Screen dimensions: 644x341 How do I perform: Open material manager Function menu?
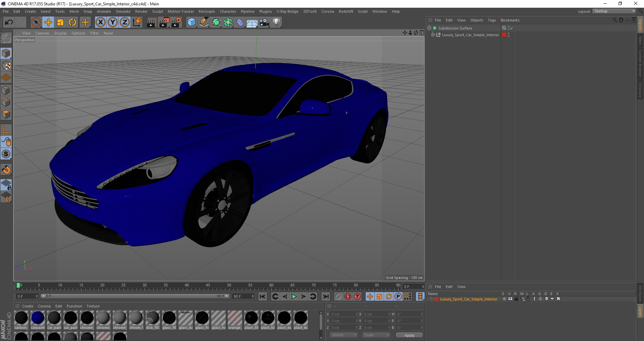point(74,306)
